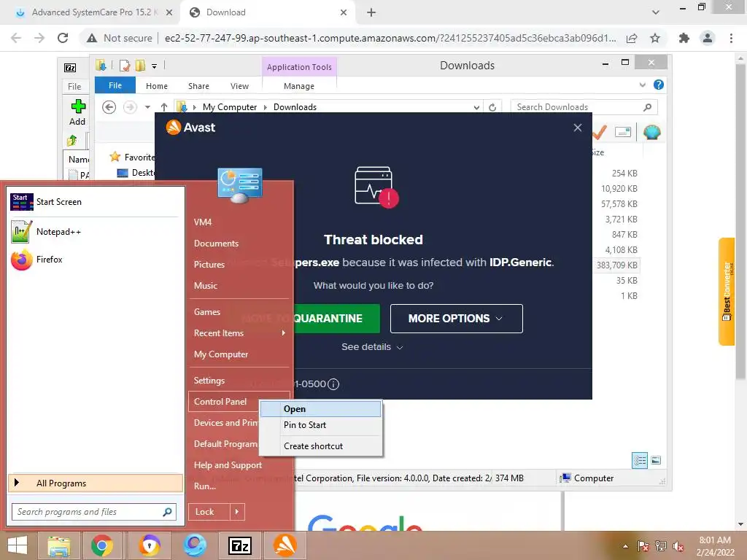Screen dimensions: 747x560
Task: Launch Firefox from start menu
Action: tap(37, 260)
